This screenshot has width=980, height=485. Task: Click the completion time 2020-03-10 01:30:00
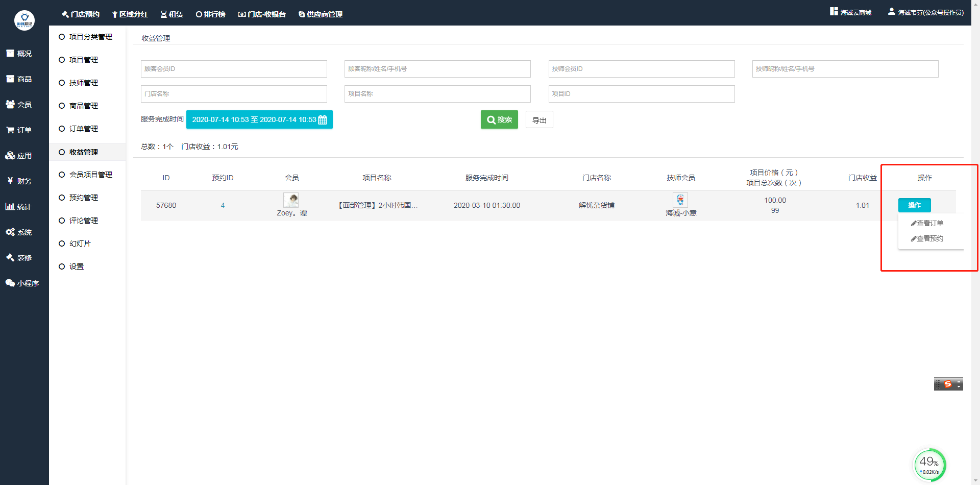487,205
